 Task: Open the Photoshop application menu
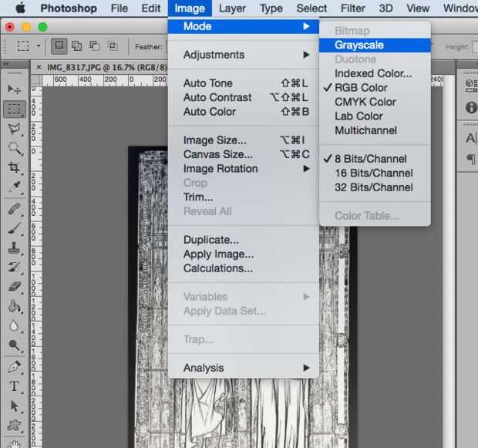(x=69, y=8)
